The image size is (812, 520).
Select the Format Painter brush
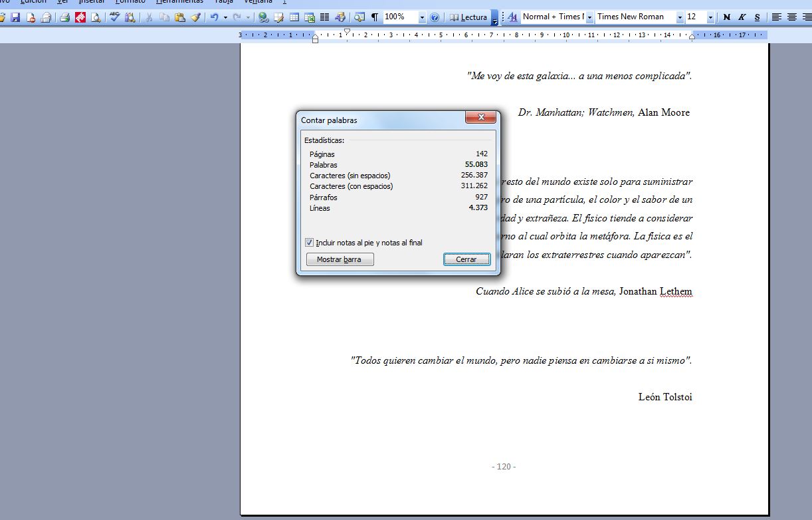click(x=195, y=17)
